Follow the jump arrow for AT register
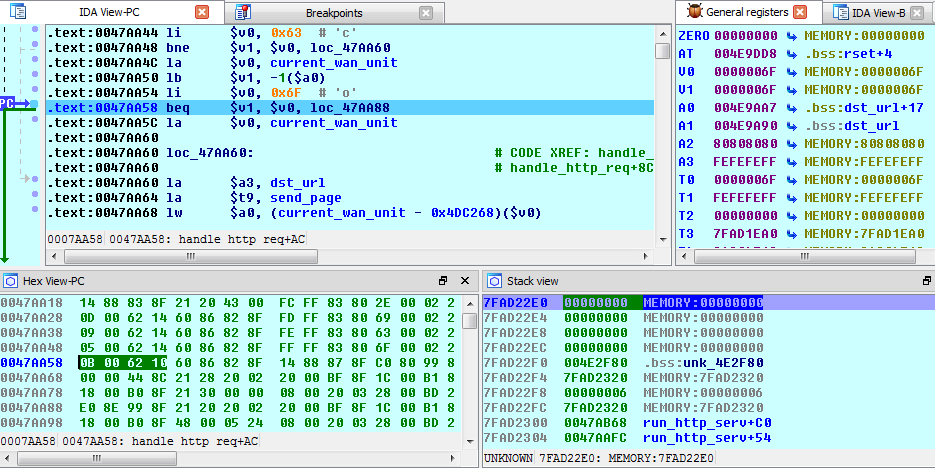 point(791,54)
